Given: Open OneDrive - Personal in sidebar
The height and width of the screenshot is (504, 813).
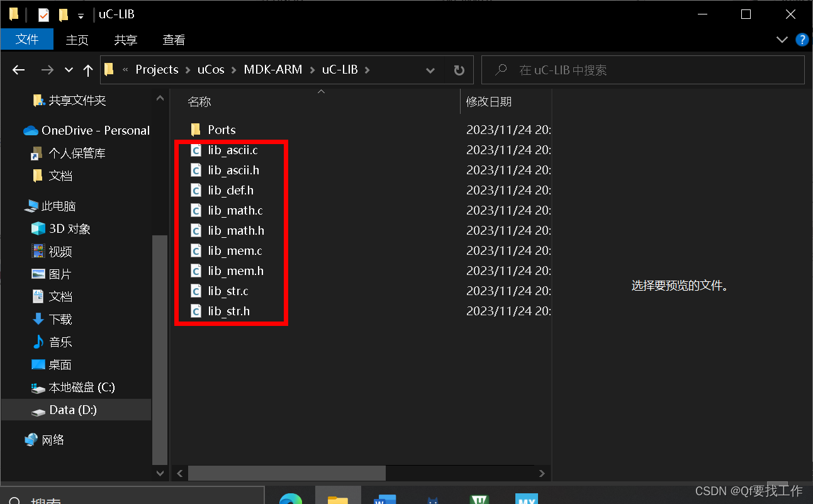Looking at the screenshot, I should (x=95, y=130).
